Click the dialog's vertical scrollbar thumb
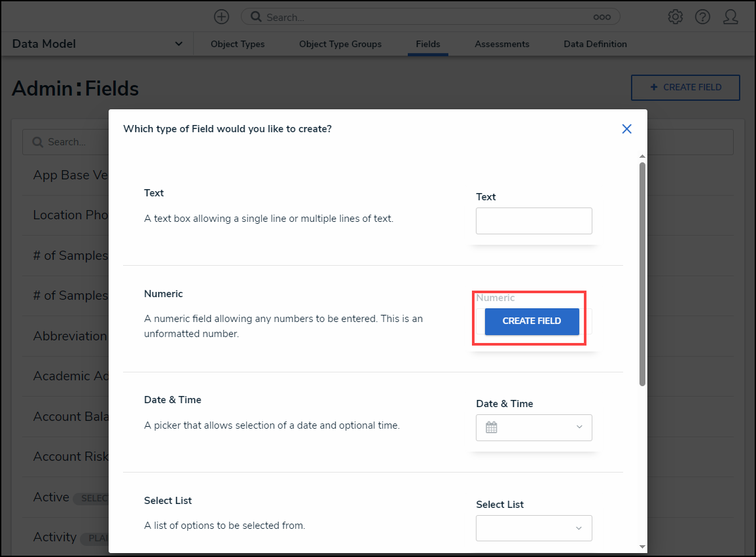 [642, 274]
